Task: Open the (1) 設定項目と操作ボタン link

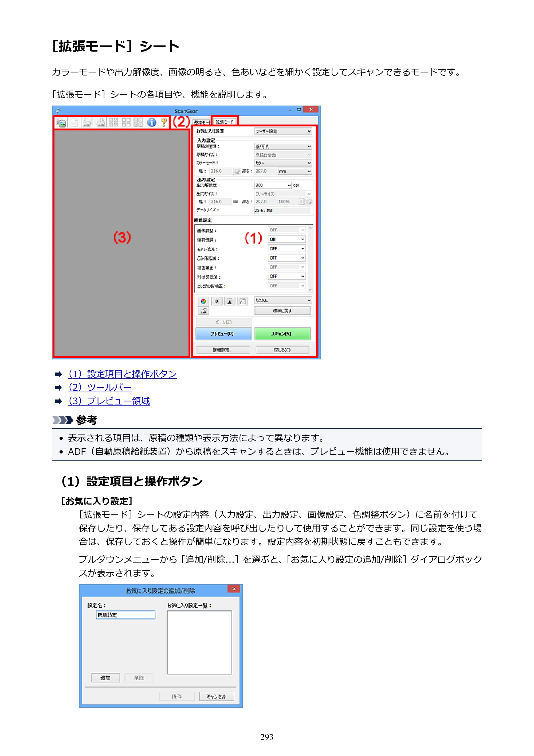Action: tap(122, 374)
